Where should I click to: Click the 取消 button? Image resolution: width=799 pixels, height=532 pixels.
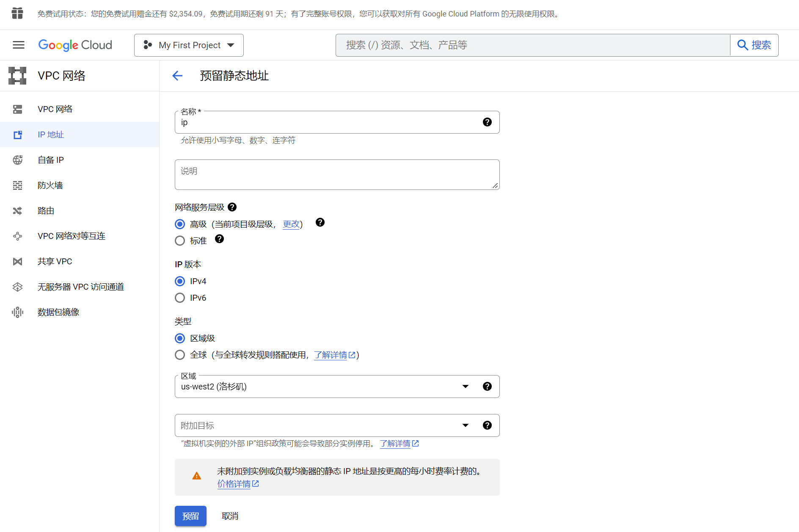click(x=230, y=516)
